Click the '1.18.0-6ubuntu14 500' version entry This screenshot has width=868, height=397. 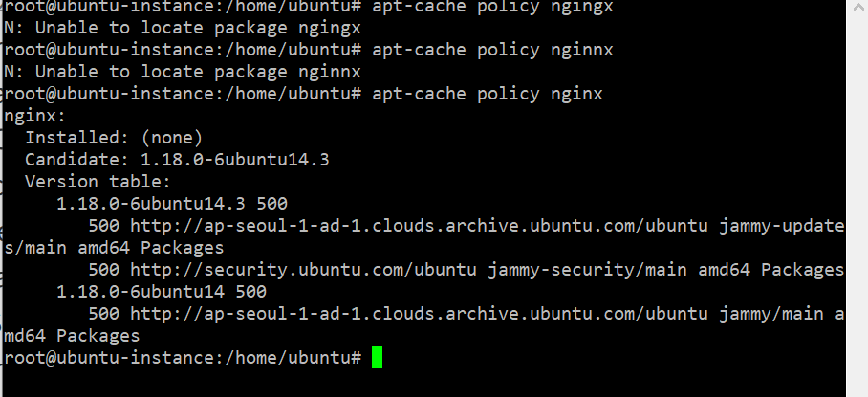162,291
